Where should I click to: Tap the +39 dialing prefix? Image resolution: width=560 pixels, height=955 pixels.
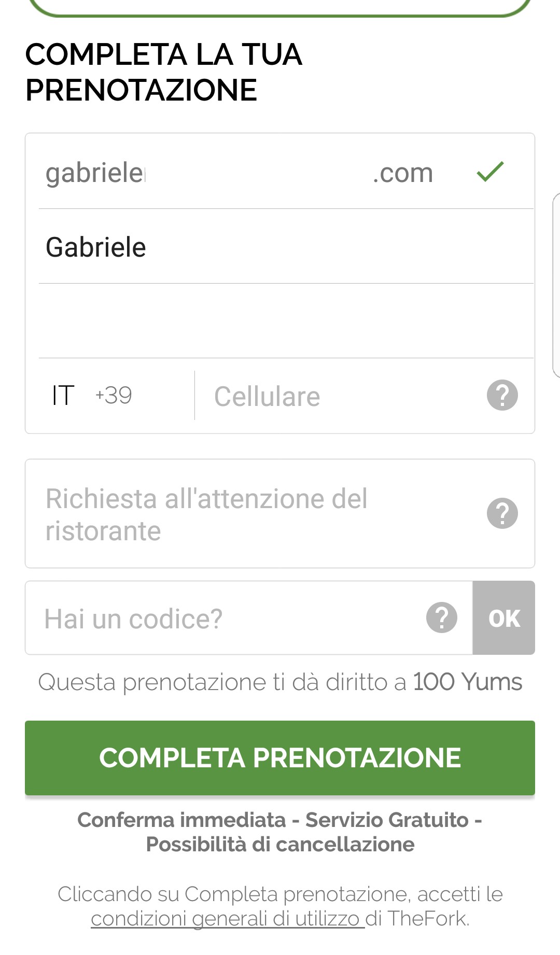[x=114, y=396]
